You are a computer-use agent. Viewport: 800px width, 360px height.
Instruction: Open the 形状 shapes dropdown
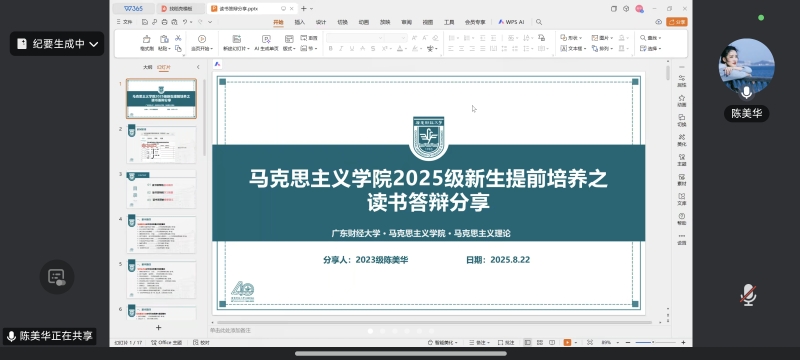click(571, 38)
